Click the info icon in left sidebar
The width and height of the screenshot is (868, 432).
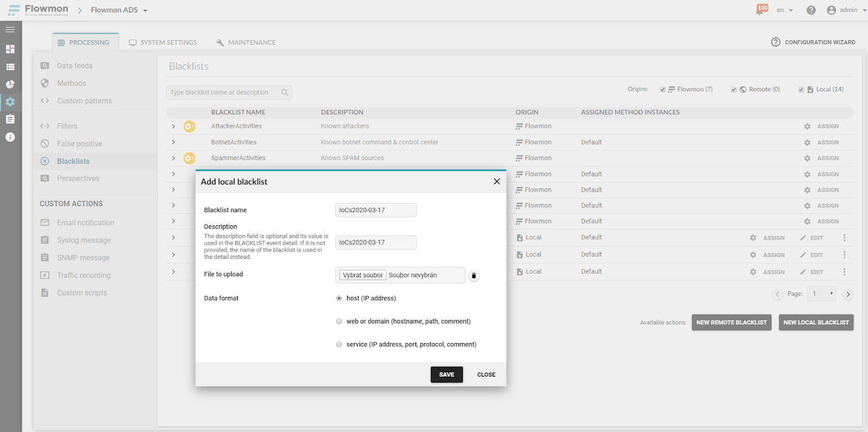pyautogui.click(x=10, y=137)
